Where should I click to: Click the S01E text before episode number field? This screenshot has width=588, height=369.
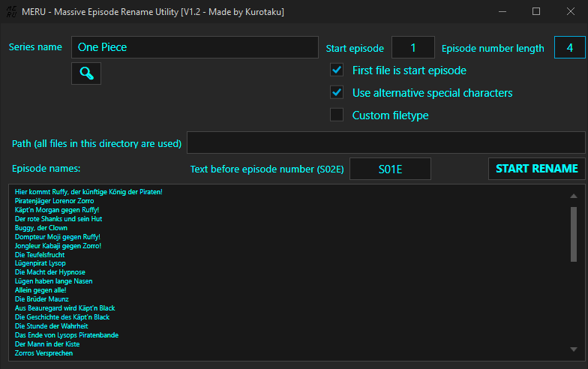390,169
